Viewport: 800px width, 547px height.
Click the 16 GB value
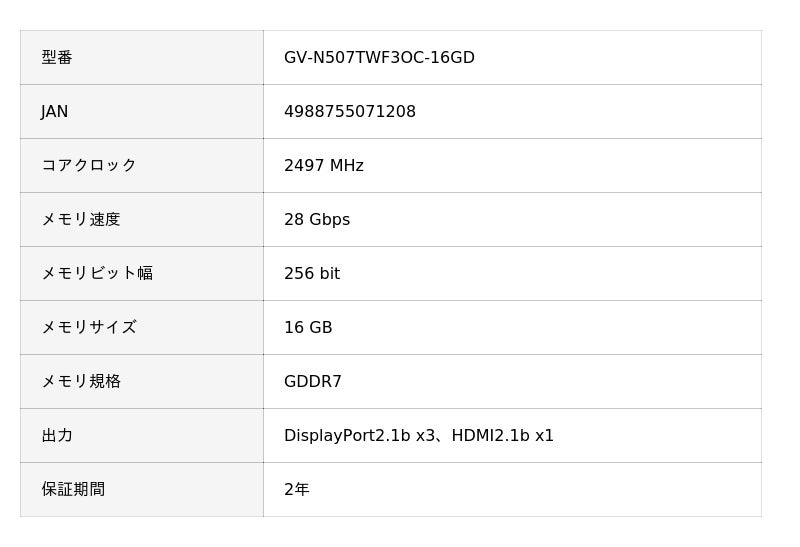coord(308,328)
